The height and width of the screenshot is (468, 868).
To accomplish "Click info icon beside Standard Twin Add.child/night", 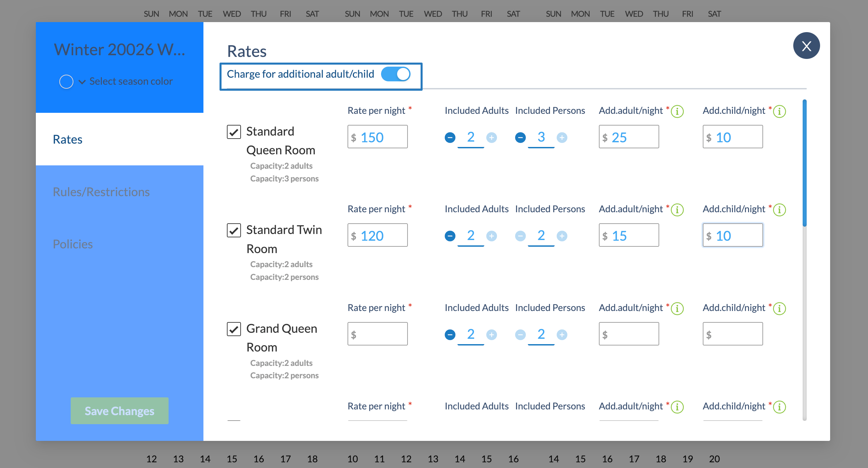I will click(x=779, y=210).
